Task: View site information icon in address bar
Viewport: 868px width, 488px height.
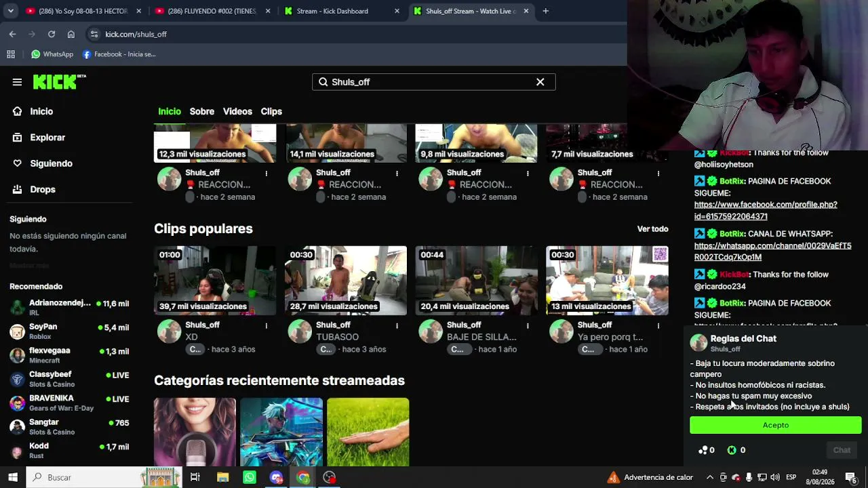Action: [x=94, y=34]
